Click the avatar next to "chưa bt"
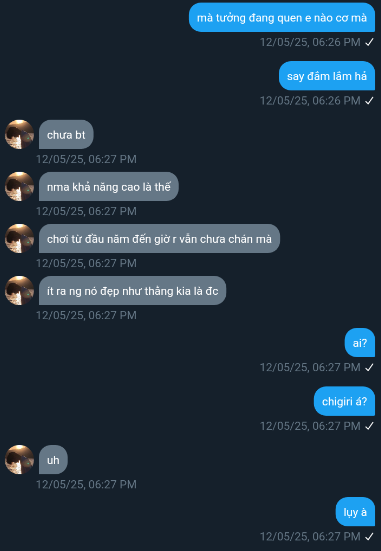Viewport: 381px width, 551px height. pos(19,134)
